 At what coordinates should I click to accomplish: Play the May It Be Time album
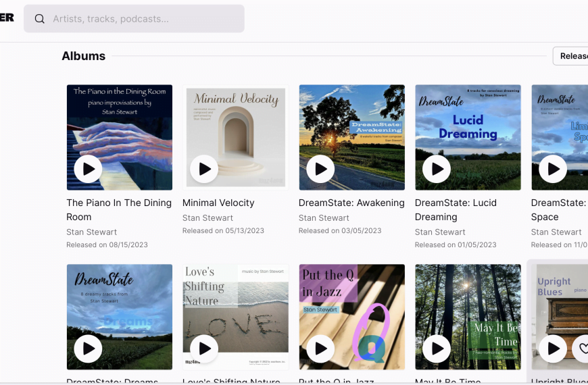437,349
